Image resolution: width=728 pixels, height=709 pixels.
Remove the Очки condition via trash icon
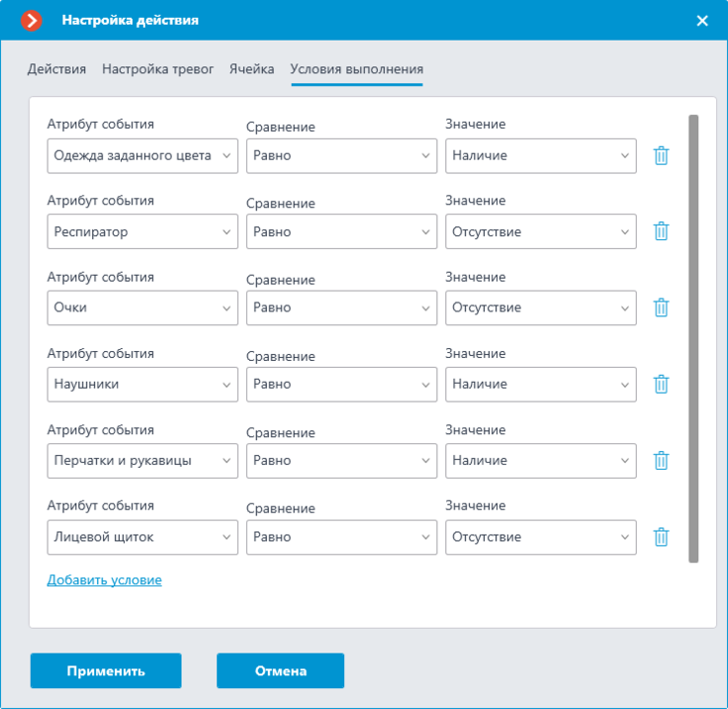point(661,308)
